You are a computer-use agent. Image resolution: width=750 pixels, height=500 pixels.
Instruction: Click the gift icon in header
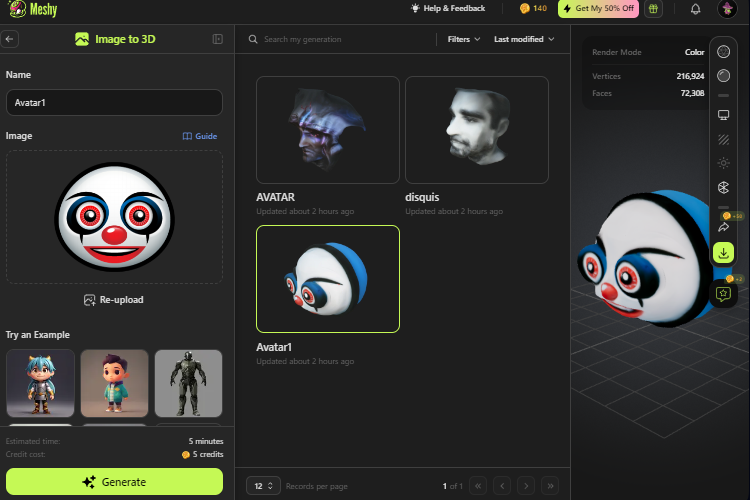653,9
